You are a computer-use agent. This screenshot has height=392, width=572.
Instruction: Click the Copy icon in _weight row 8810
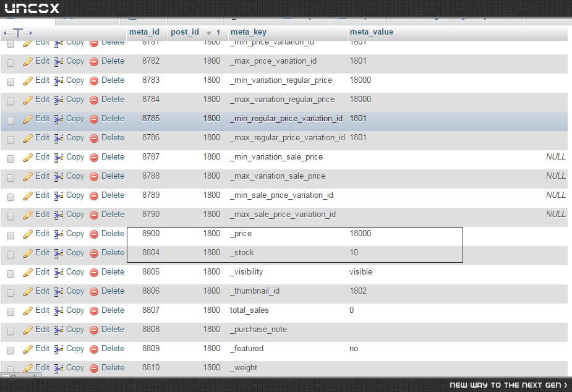pyautogui.click(x=58, y=369)
